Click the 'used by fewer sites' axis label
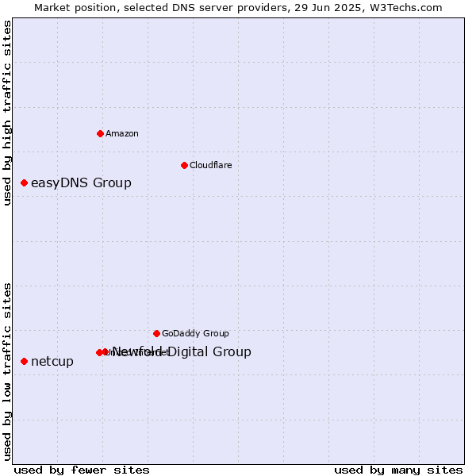This screenshot has width=476, height=476. coord(82,470)
